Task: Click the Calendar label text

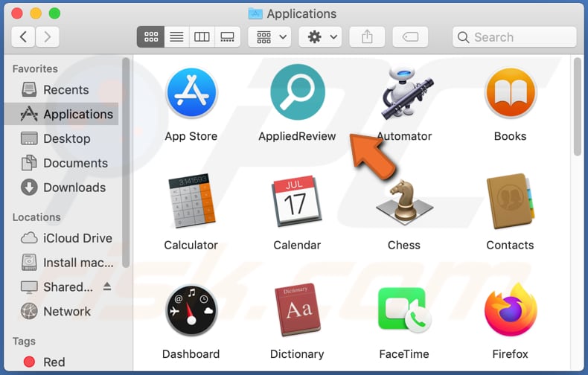Action: [297, 245]
